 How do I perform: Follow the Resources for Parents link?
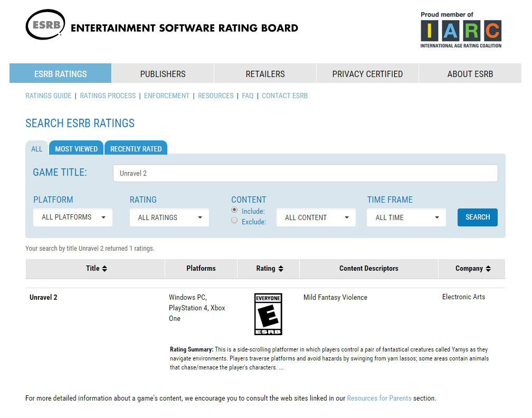coord(379,398)
